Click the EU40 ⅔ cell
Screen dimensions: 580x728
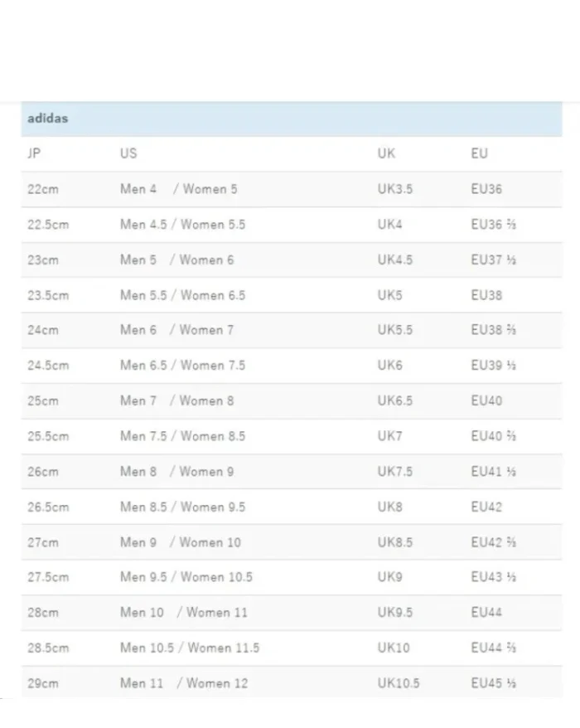pos(493,436)
